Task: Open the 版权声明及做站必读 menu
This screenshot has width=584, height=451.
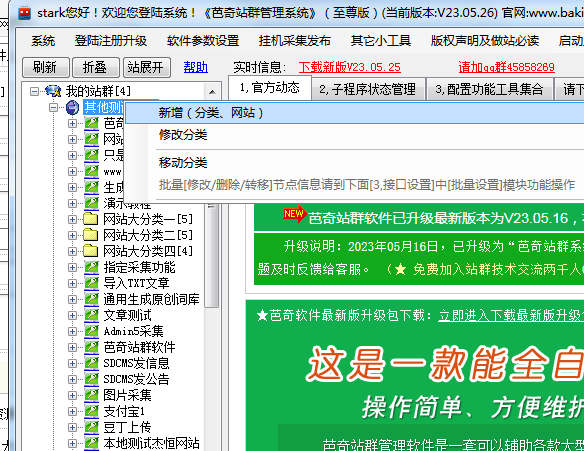Action: [485, 41]
